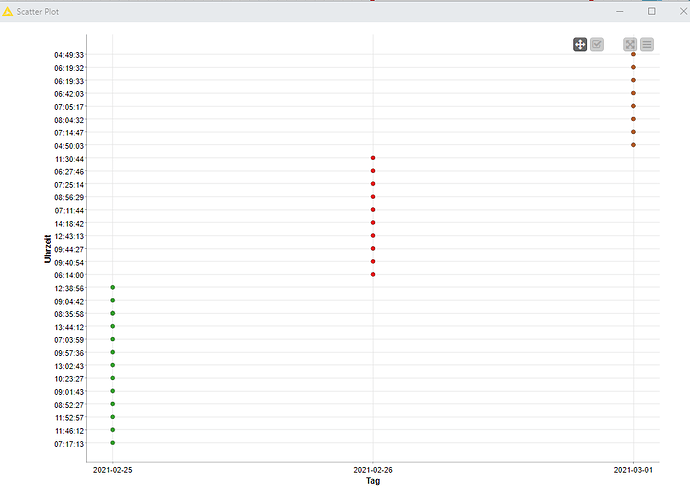Activate the mouse pan mode icon
This screenshot has width=690, height=498.
pyautogui.click(x=580, y=44)
